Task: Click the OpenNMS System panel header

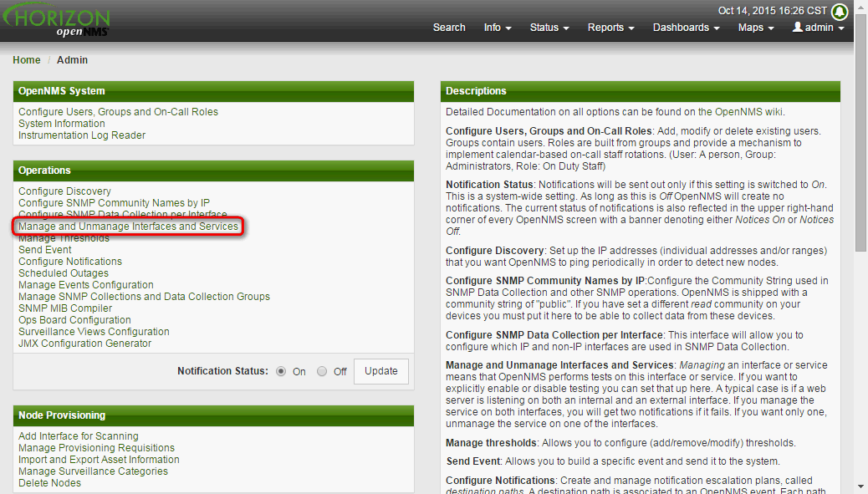Action: pyautogui.click(x=213, y=91)
